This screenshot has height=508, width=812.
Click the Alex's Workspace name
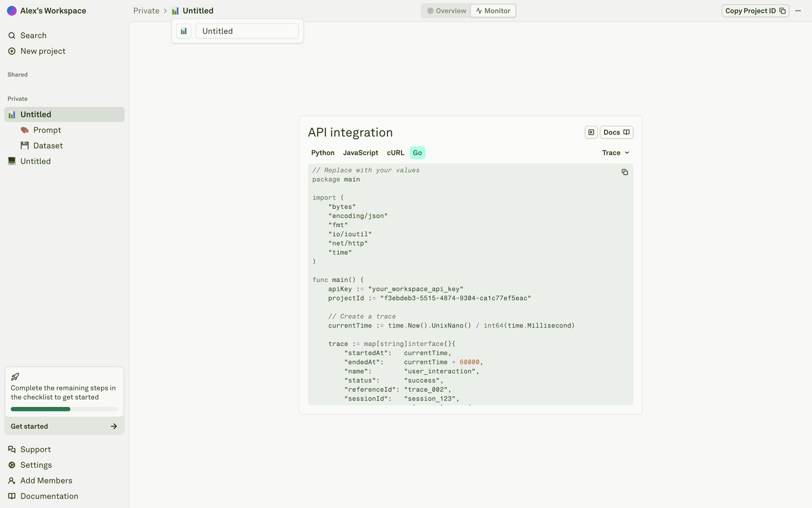[53, 11]
